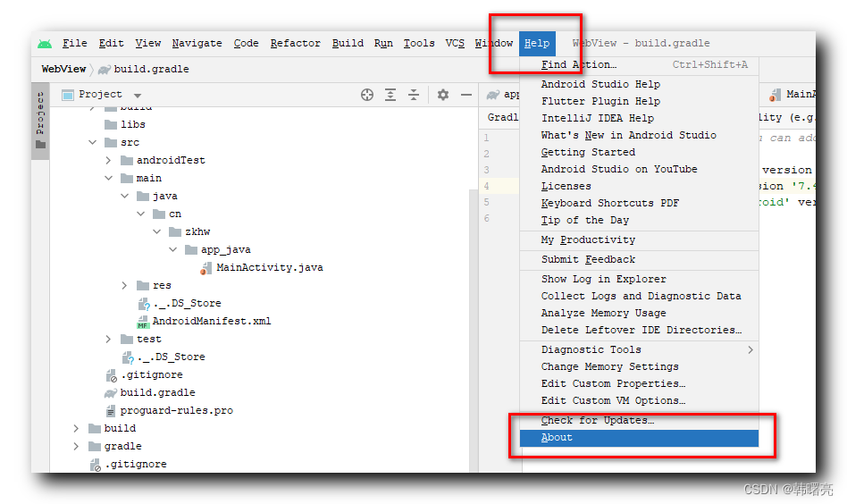Open the Project view type dropdown arrow
This screenshot has width=847, height=504.
[138, 96]
